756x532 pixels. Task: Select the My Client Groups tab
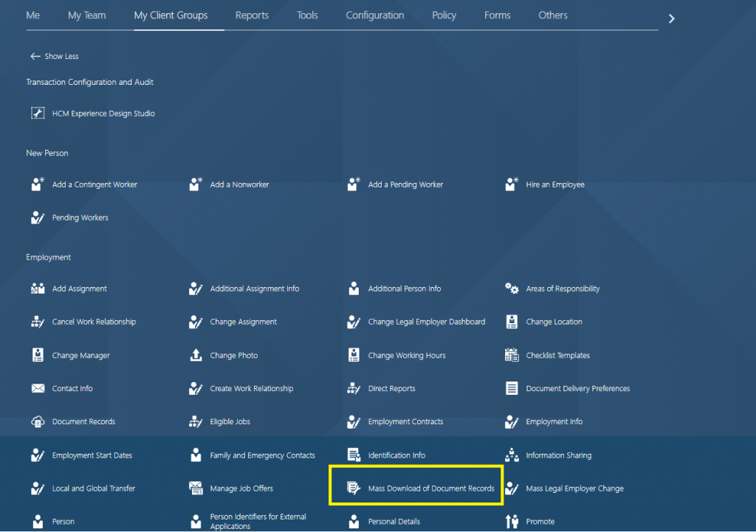point(171,15)
